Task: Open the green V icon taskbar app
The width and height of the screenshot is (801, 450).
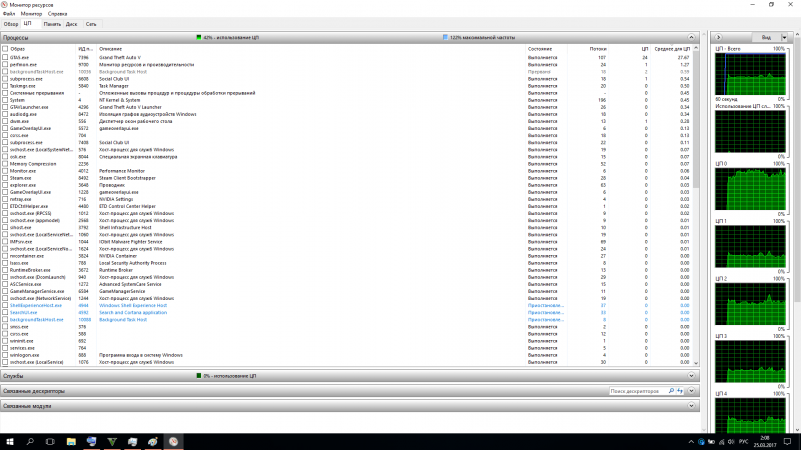Action: 112,441
